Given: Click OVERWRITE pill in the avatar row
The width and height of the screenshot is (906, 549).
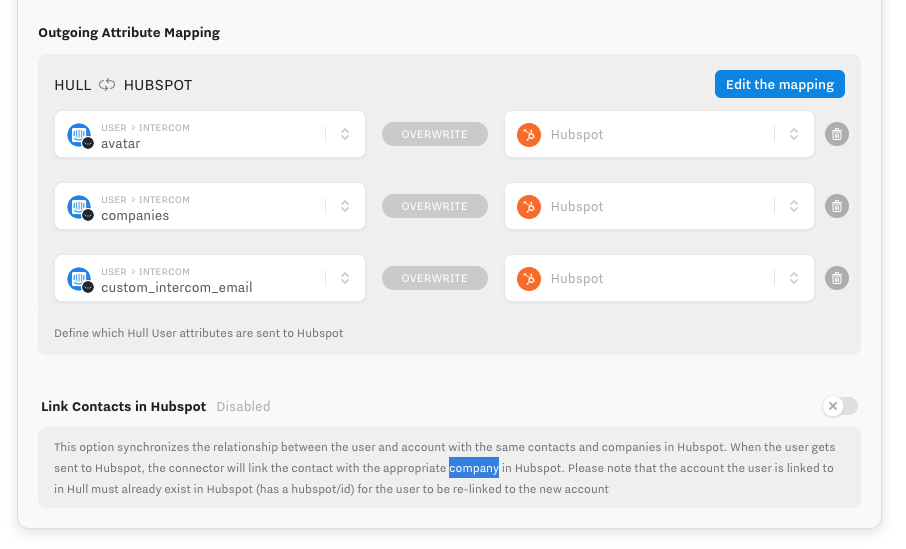Looking at the screenshot, I should [x=435, y=134].
